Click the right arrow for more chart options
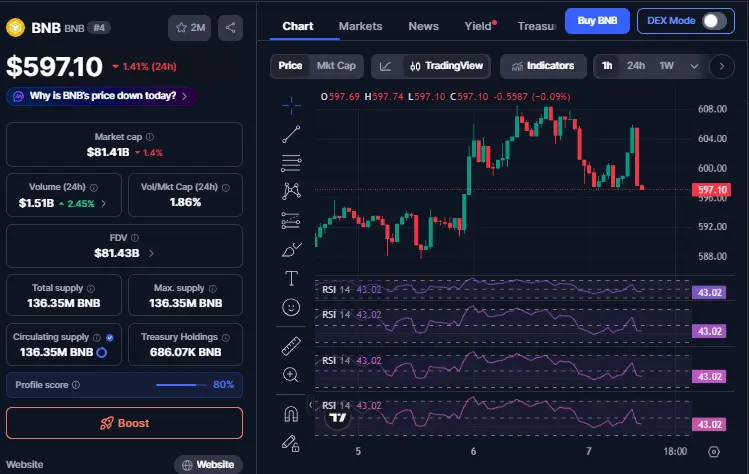 pos(722,66)
